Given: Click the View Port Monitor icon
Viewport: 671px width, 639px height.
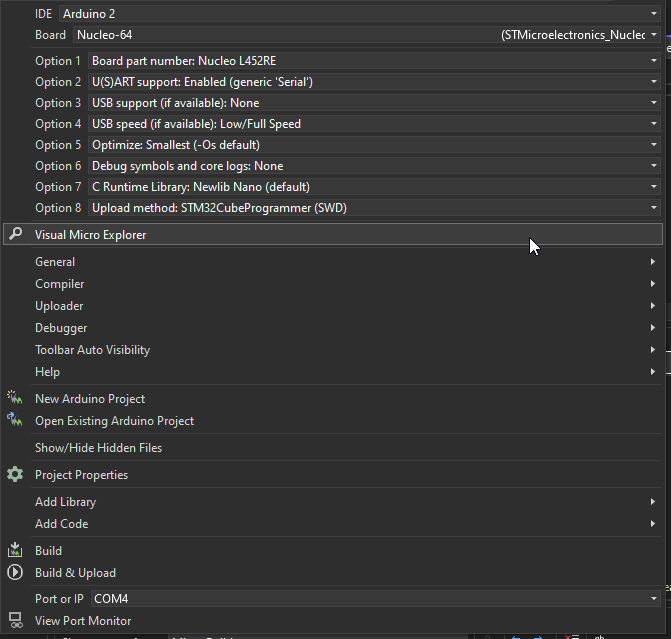Looking at the screenshot, I should click(16, 620).
